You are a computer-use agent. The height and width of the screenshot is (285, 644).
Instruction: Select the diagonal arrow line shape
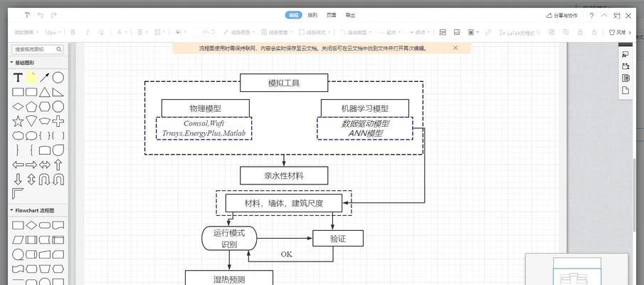coord(44,78)
